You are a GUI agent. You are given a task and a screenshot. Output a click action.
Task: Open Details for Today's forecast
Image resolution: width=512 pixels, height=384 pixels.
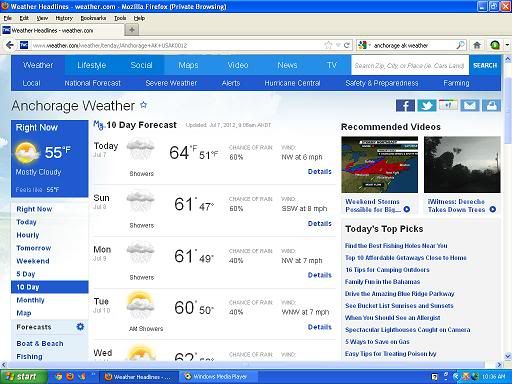(x=320, y=171)
